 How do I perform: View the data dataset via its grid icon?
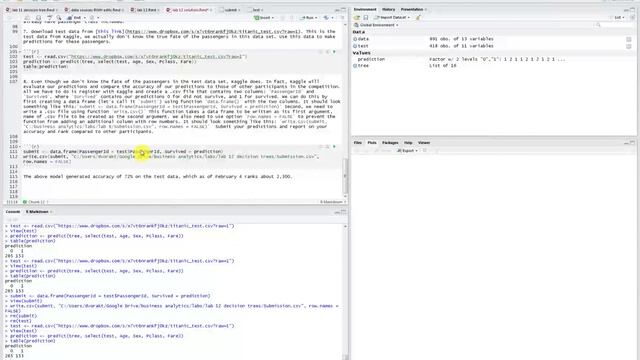click(x=629, y=39)
